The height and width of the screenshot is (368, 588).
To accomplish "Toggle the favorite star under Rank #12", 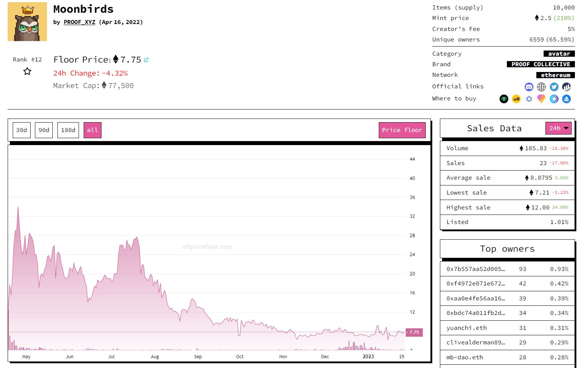I will click(27, 71).
